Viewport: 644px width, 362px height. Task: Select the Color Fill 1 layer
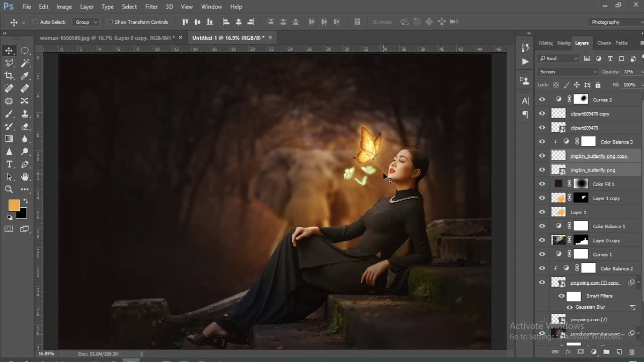[603, 184]
